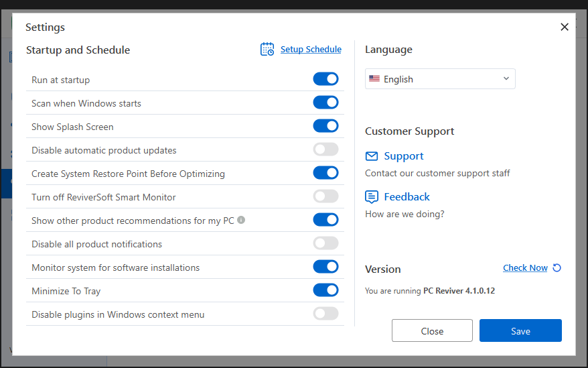The height and width of the screenshot is (368, 588).
Task: Toggle Run at startup switch
Action: click(x=325, y=79)
